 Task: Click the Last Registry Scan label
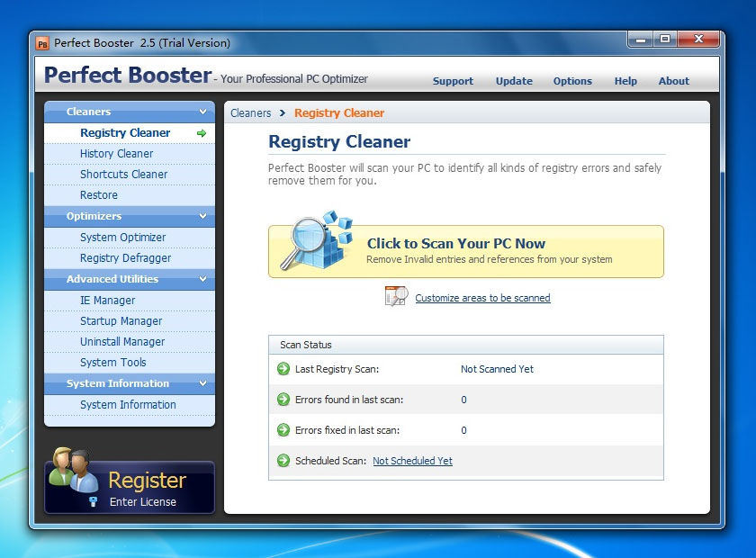(x=337, y=369)
